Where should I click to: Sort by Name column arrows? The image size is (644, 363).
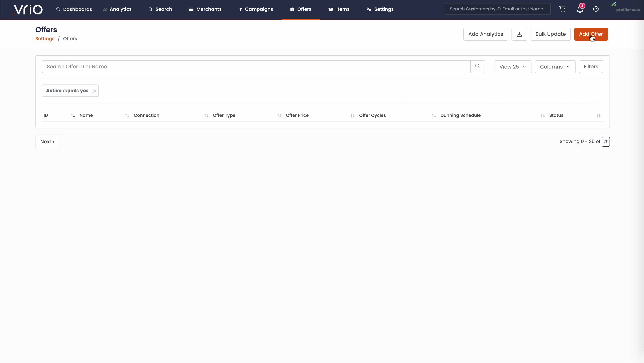127,116
